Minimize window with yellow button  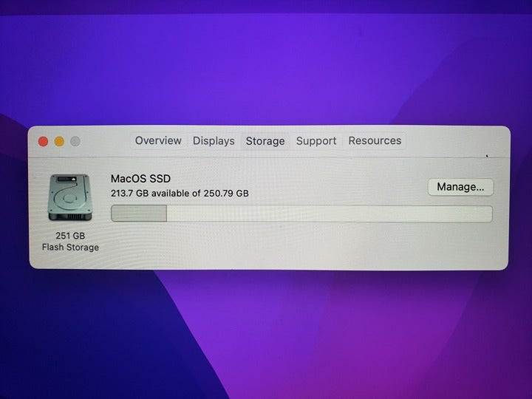pyautogui.click(x=59, y=141)
